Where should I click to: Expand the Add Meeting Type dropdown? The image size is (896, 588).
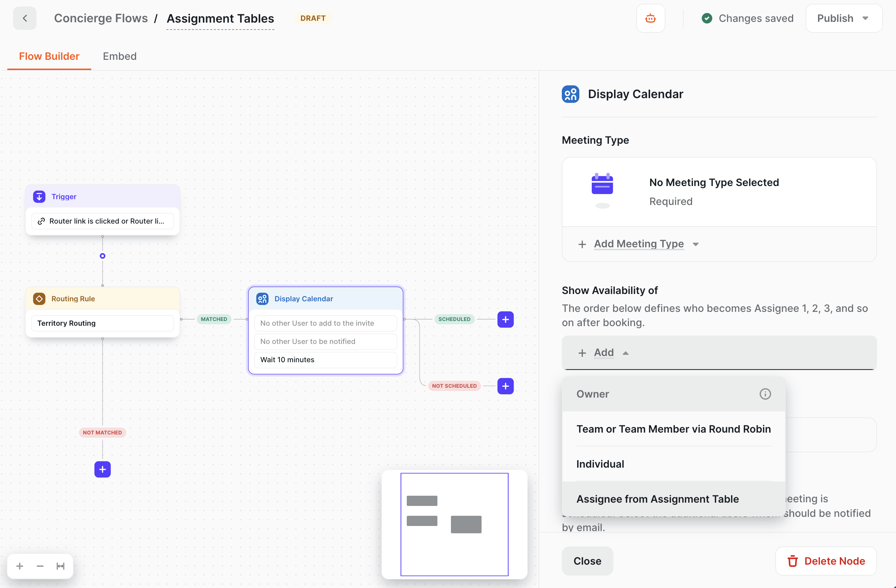(x=638, y=244)
